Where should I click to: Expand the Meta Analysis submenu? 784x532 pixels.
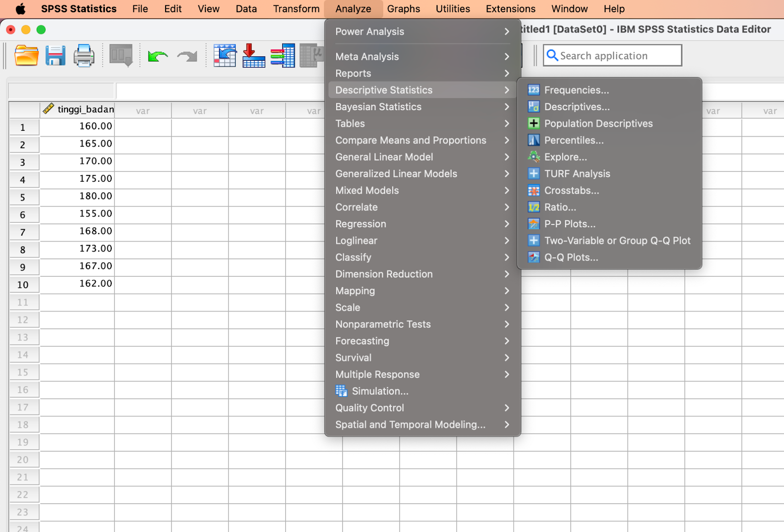point(422,56)
